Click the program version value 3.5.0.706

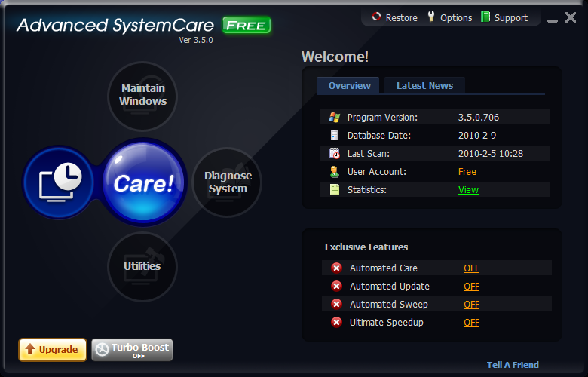pyautogui.click(x=479, y=118)
